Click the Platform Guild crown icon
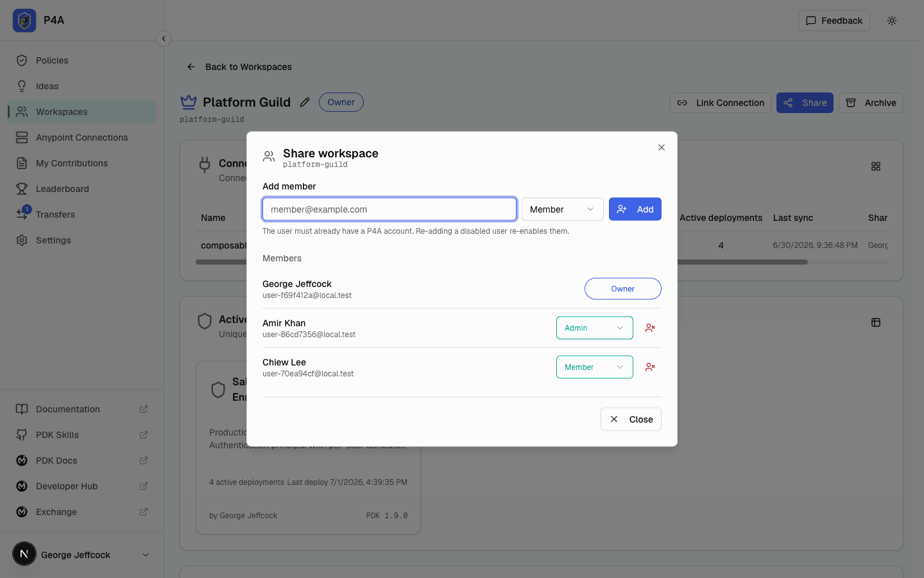Image resolution: width=924 pixels, height=578 pixels. tap(189, 101)
